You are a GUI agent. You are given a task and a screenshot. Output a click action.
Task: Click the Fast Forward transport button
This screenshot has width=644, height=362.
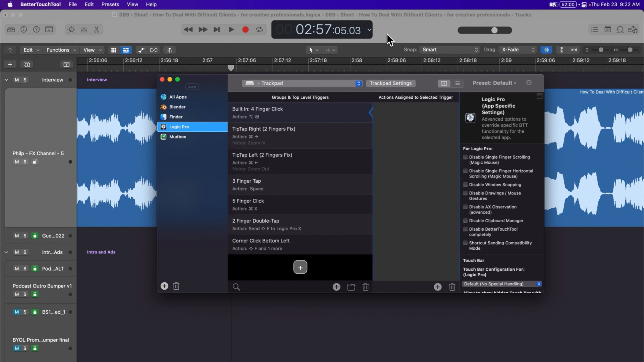[x=203, y=29]
